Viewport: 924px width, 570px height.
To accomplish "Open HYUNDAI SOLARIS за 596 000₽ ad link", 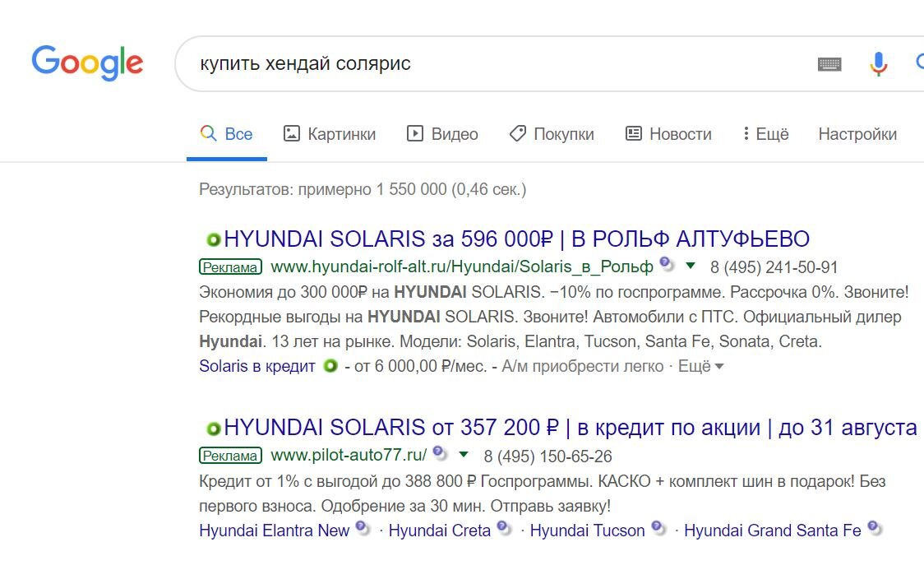I will point(517,239).
